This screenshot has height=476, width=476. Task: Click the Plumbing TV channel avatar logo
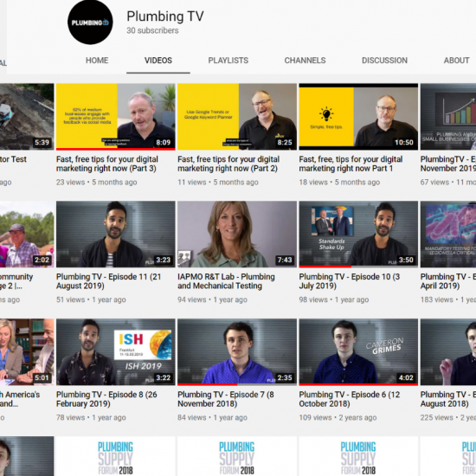[x=90, y=23]
